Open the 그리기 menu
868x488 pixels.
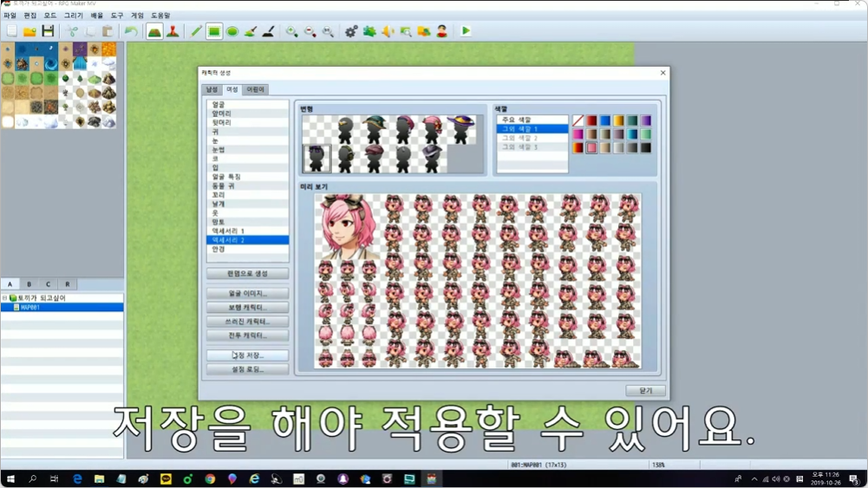(73, 16)
